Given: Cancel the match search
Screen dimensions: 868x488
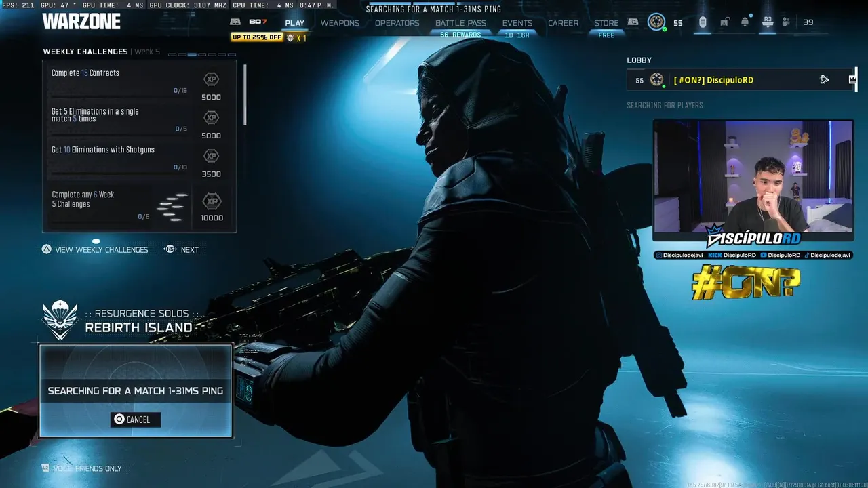Looking at the screenshot, I should [x=136, y=420].
